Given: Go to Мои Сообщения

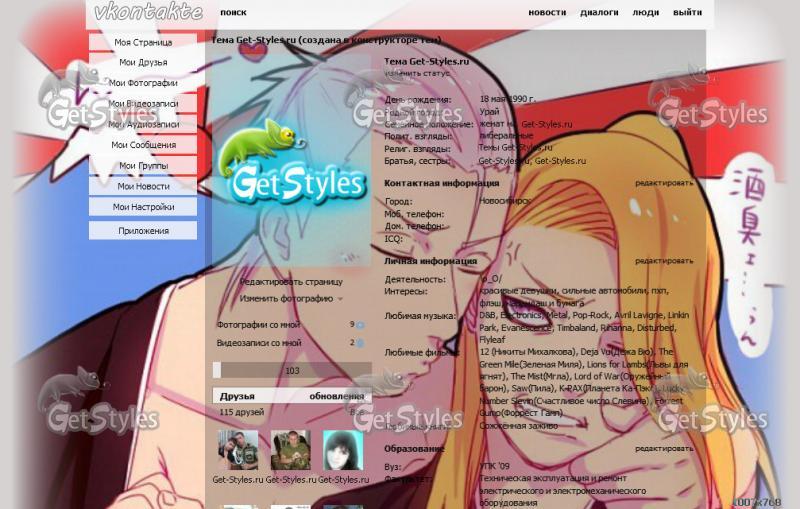Looking at the screenshot, I should [x=143, y=145].
